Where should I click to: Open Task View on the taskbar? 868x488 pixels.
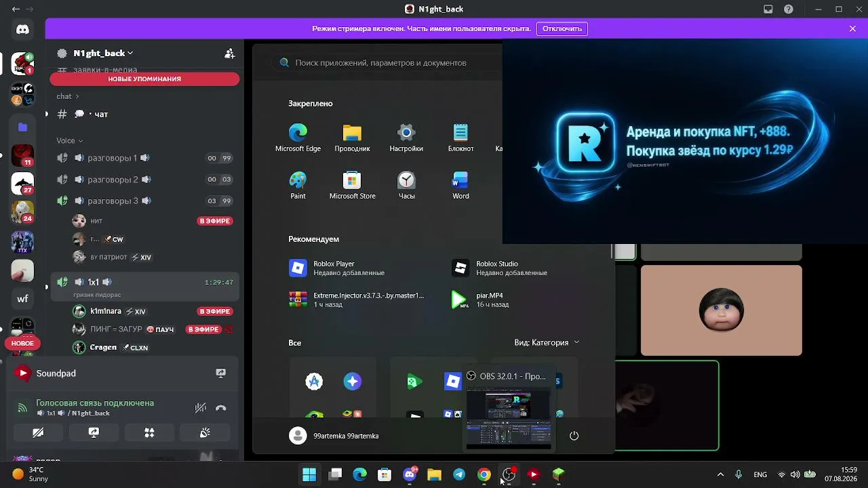pyautogui.click(x=335, y=474)
